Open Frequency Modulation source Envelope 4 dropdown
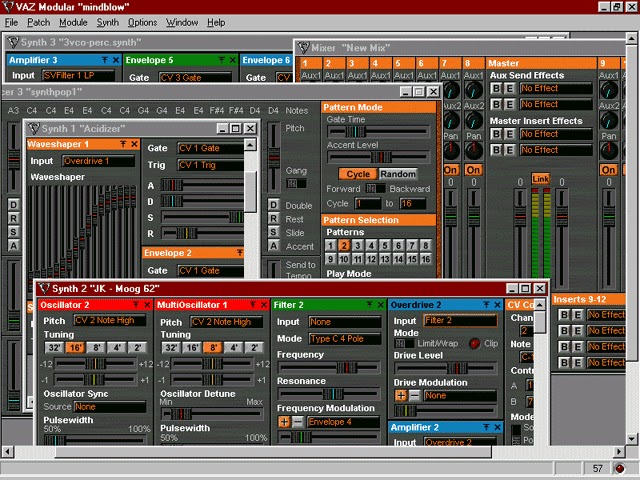 (x=343, y=422)
